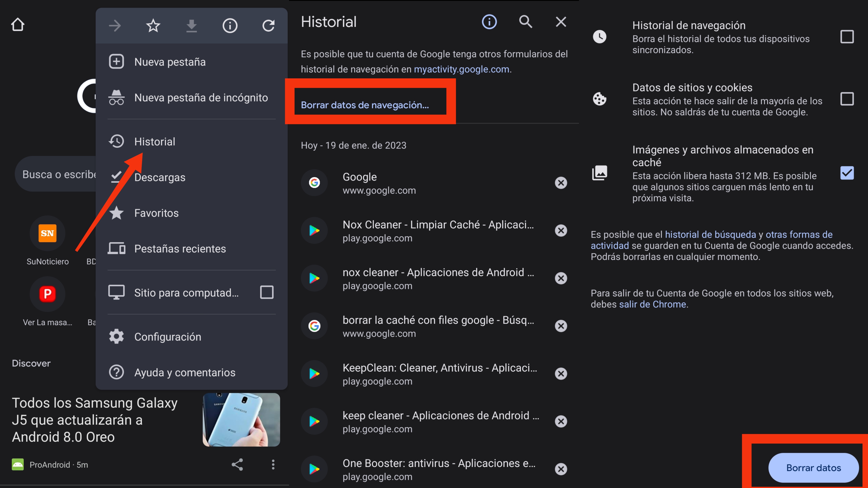Click the cached images icon
Screen dimensions: 868x488
click(x=600, y=173)
